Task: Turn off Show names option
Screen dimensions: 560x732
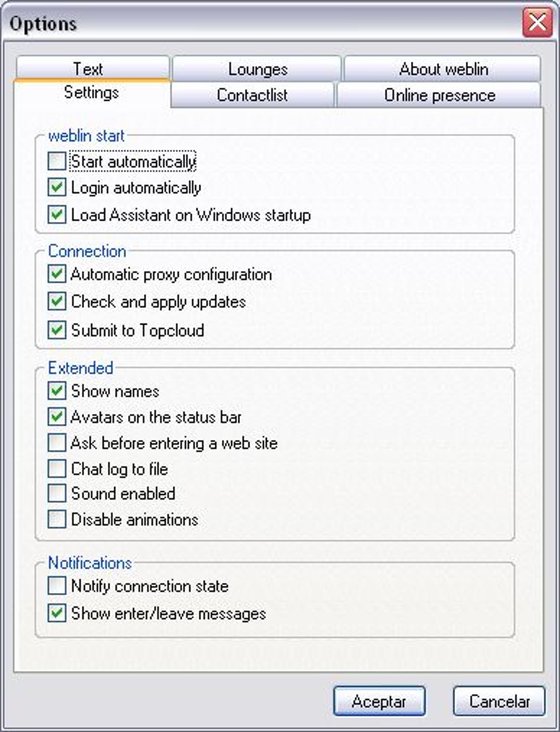Action: [57, 391]
